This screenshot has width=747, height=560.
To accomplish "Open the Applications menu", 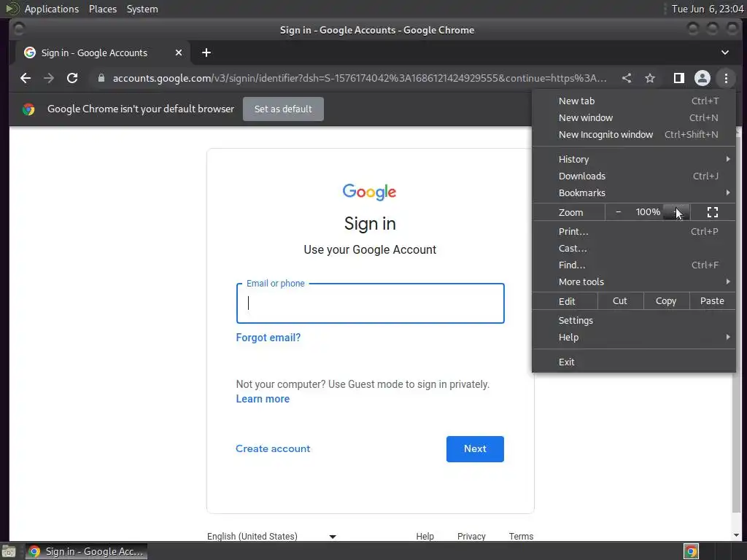I will click(52, 9).
